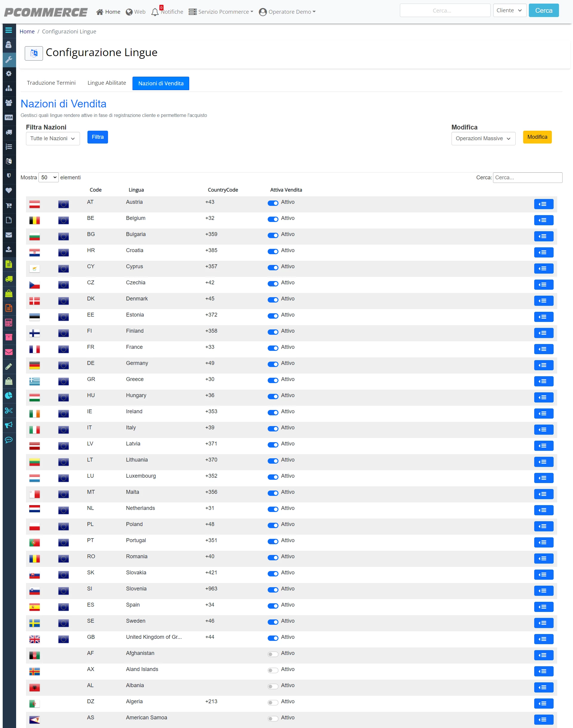Click the yellow Modifica button
This screenshot has height=728, width=573.
pos(537,137)
